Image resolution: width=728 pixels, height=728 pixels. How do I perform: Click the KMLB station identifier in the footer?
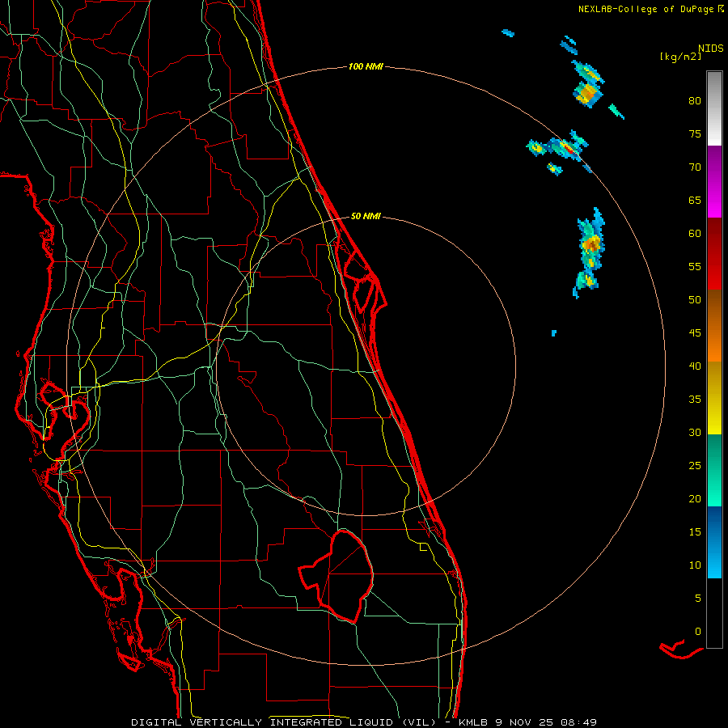[x=475, y=722]
